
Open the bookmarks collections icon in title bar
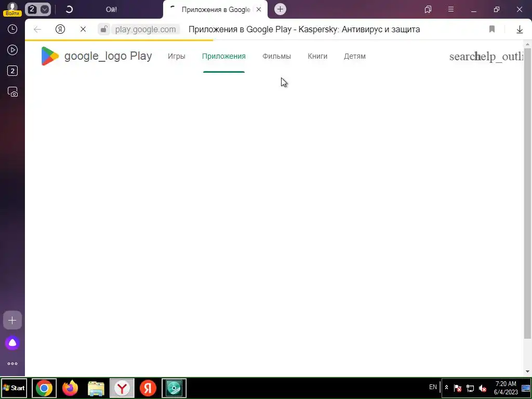pyautogui.click(x=428, y=9)
